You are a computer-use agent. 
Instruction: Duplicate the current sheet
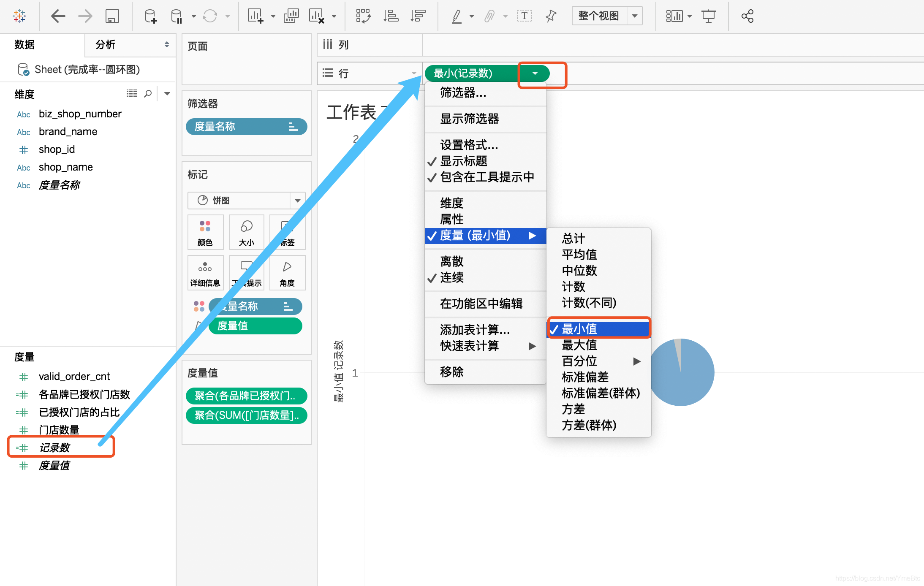pos(291,16)
